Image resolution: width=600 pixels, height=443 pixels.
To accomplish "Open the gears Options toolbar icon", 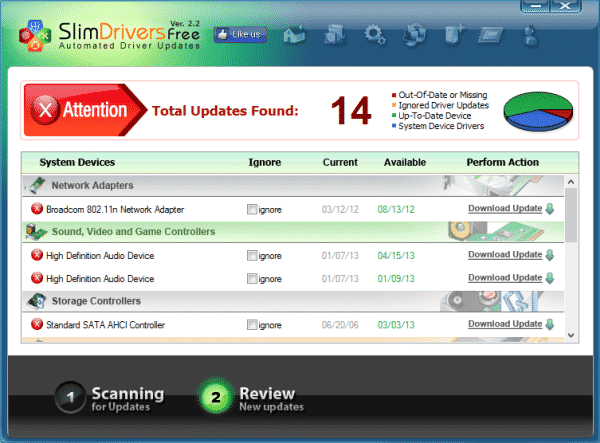I will tap(375, 35).
